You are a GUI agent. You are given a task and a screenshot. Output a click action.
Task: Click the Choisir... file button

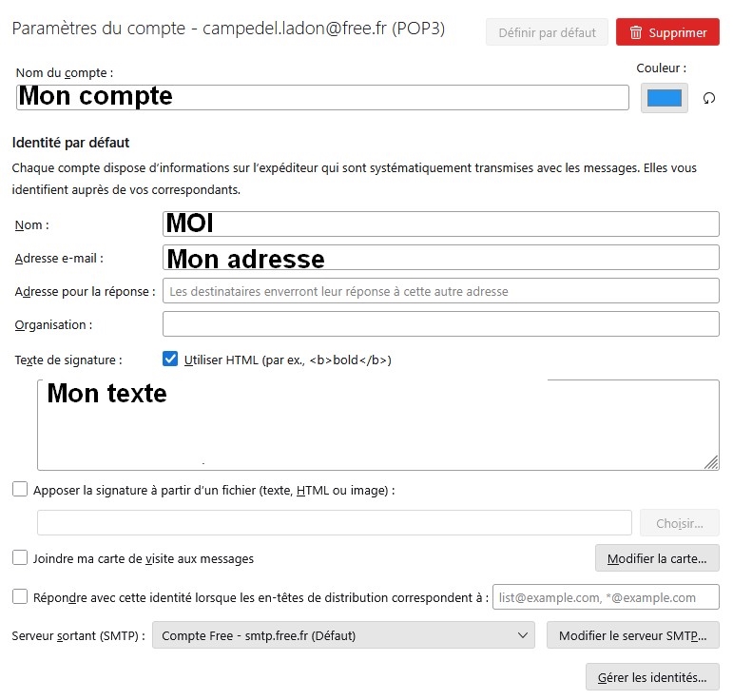[x=679, y=523]
